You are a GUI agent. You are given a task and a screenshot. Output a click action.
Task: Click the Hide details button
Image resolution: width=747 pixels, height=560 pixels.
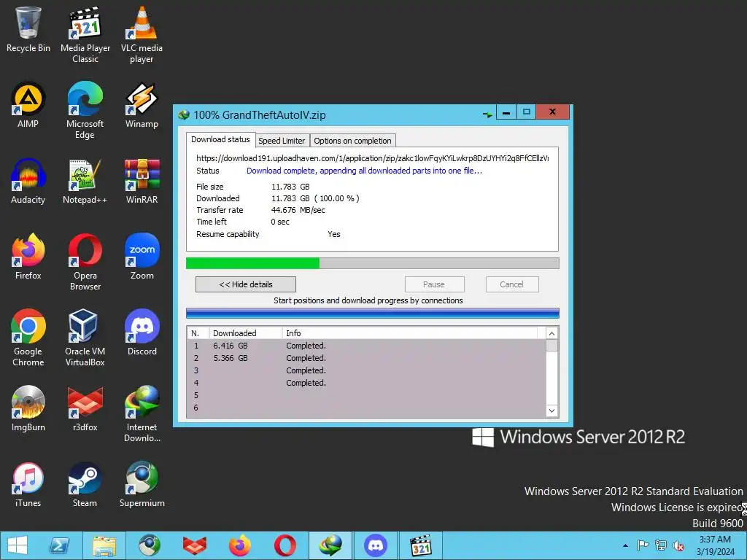point(246,284)
